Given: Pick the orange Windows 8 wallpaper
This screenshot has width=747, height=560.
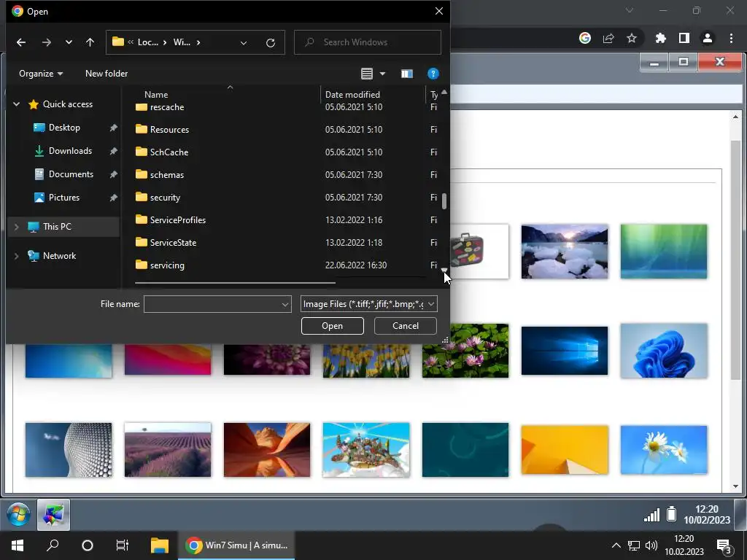Looking at the screenshot, I should coord(565,450).
